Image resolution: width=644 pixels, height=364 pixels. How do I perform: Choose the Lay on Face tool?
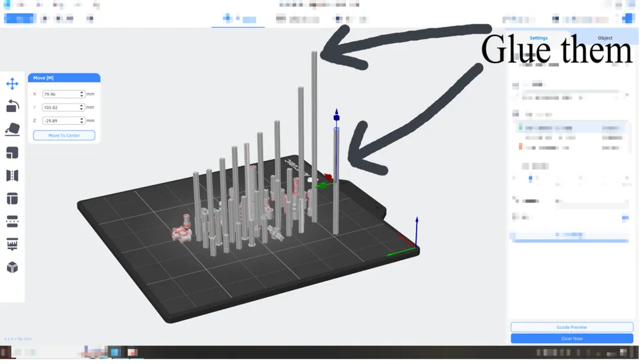click(x=12, y=130)
